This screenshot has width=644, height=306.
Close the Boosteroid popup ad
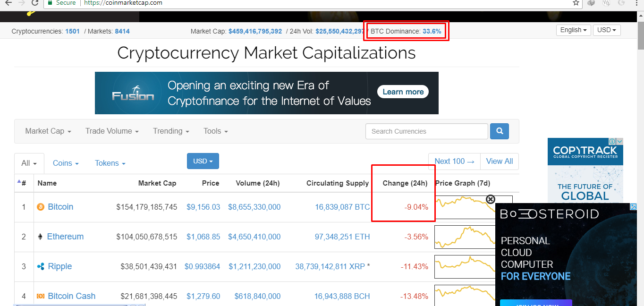coord(491,199)
